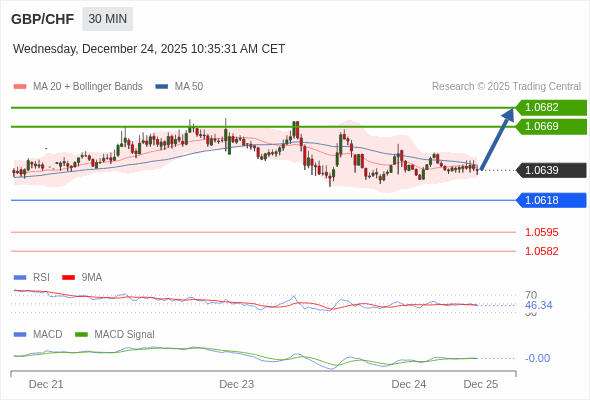The image size is (590, 400).
Task: Click the 1.0639 current price tag
Action: pos(551,170)
